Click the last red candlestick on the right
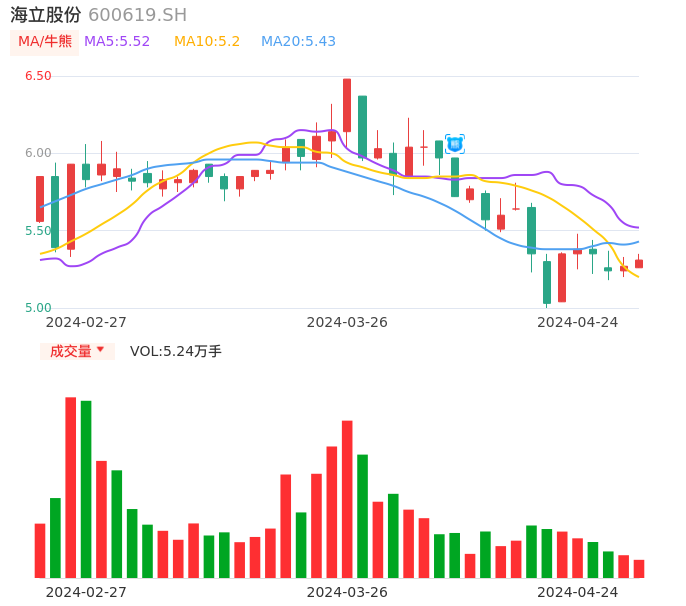Viewport: 686px width, 606px height. coord(639,264)
